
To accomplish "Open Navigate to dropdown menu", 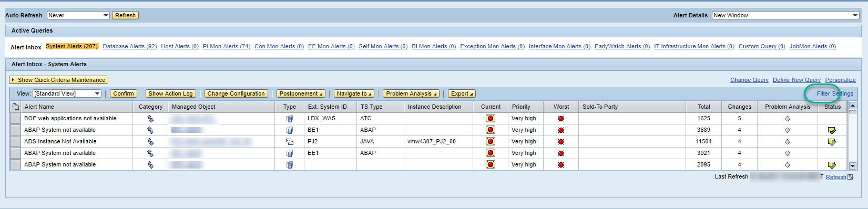I will pyautogui.click(x=354, y=93).
